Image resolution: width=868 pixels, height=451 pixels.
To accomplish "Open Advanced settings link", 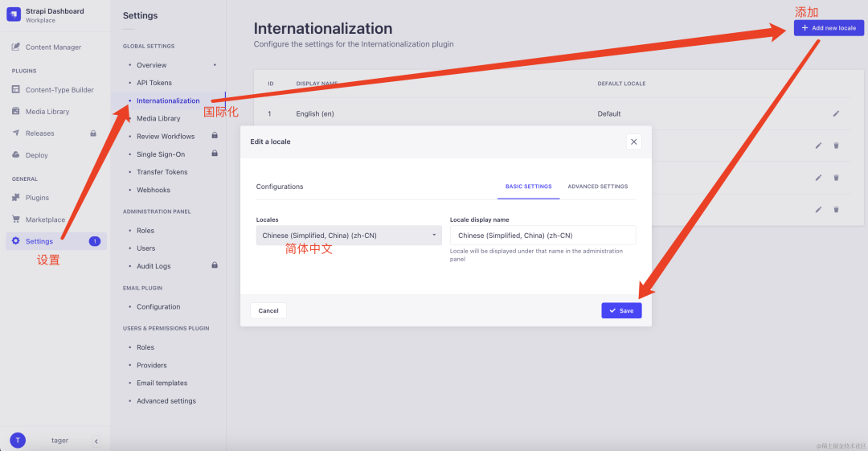I will coord(166,400).
